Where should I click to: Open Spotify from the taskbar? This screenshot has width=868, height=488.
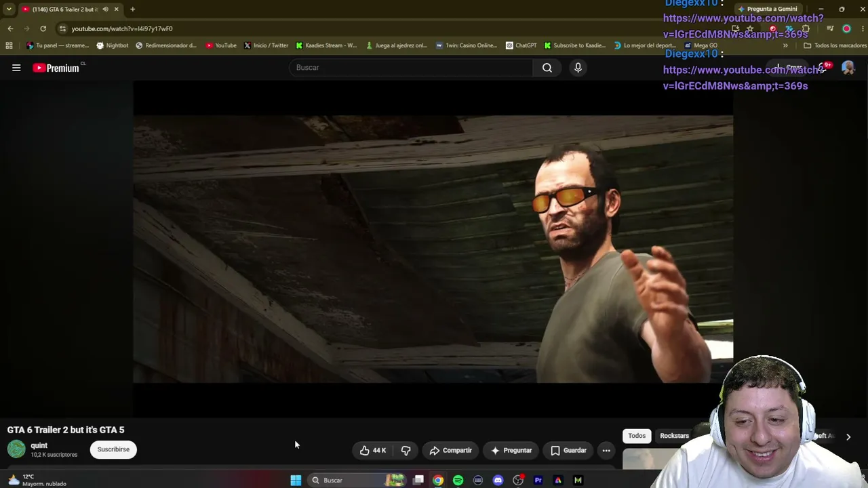(x=458, y=480)
